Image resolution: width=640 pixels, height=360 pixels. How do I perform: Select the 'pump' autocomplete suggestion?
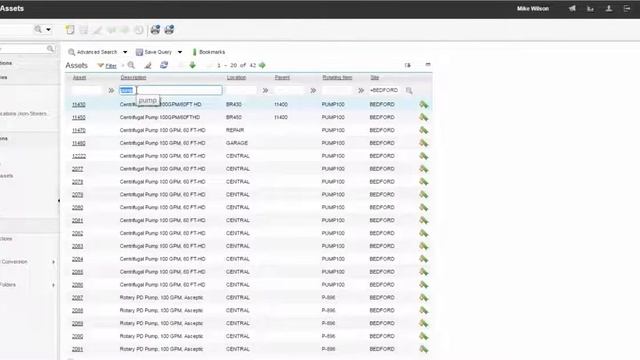[x=148, y=100]
